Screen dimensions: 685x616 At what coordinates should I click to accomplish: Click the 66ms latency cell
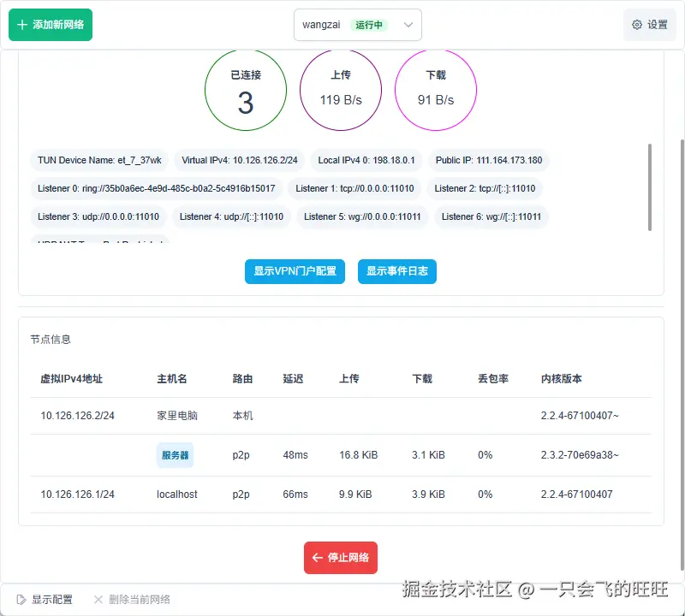coord(295,495)
